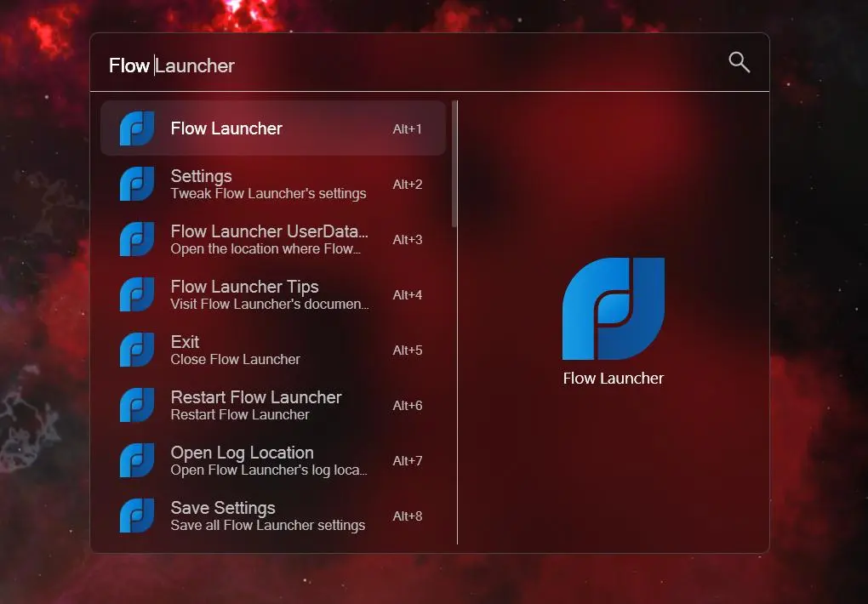Click the Alt+8 hotkey label
The height and width of the screenshot is (604, 868).
pos(408,516)
